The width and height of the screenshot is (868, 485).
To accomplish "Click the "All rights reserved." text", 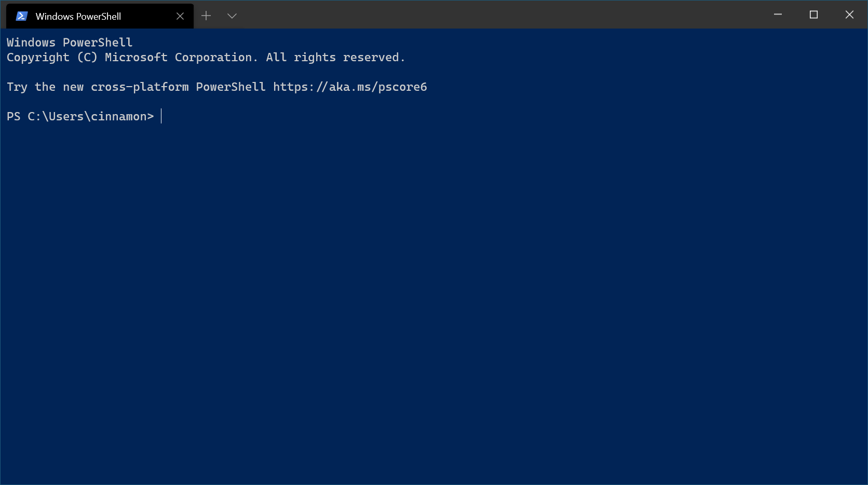I will click(335, 58).
